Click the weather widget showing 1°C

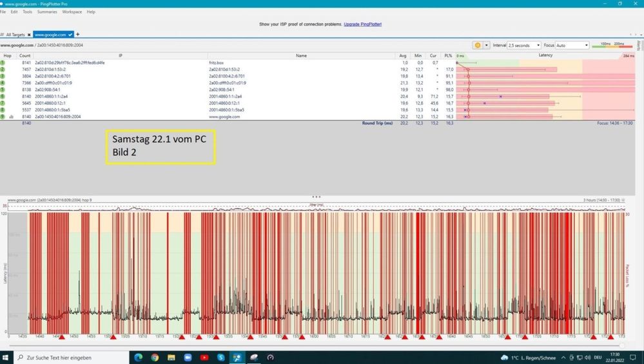(528, 358)
